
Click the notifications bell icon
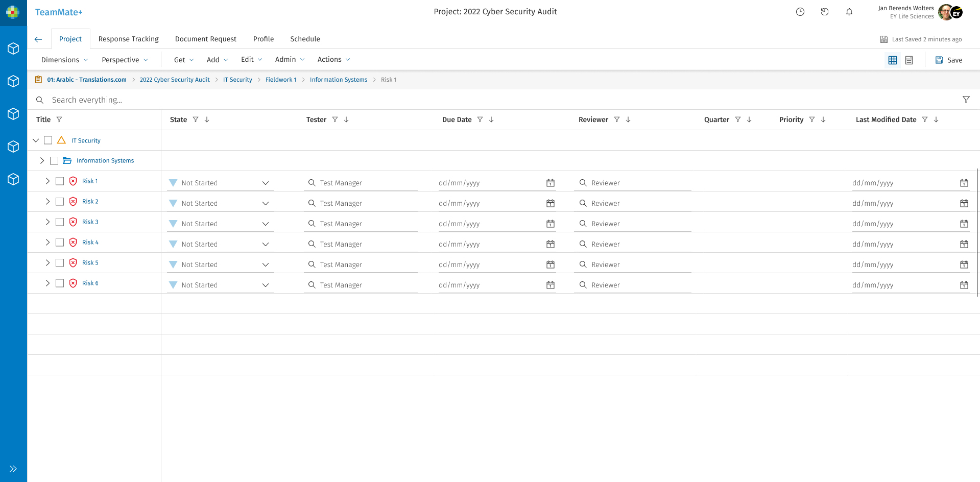849,12
